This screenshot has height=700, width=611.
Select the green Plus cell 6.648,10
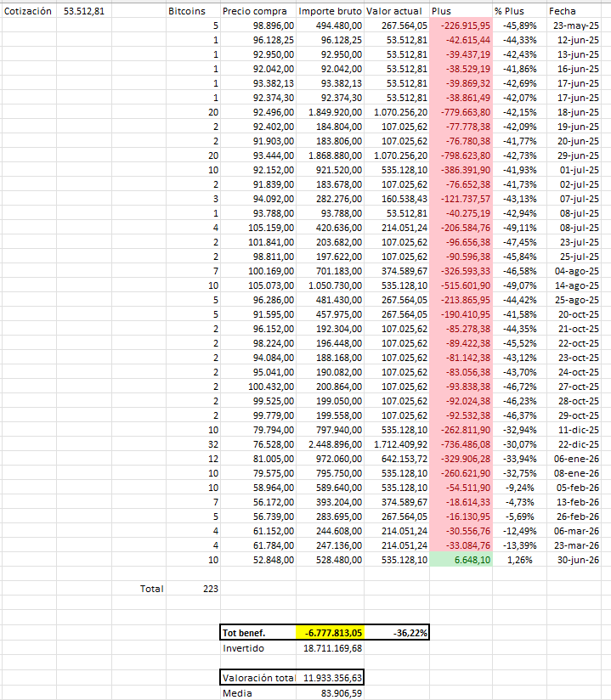point(461,560)
